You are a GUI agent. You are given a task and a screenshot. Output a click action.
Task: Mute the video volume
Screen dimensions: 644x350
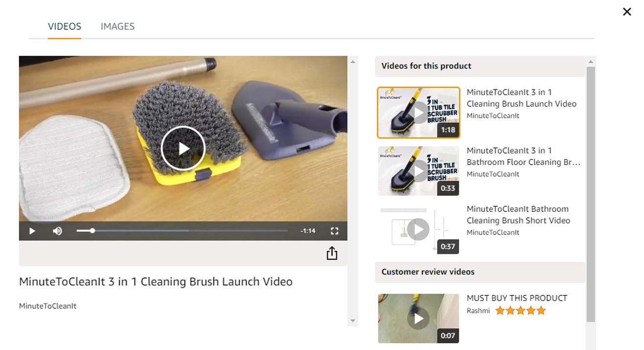click(x=58, y=231)
